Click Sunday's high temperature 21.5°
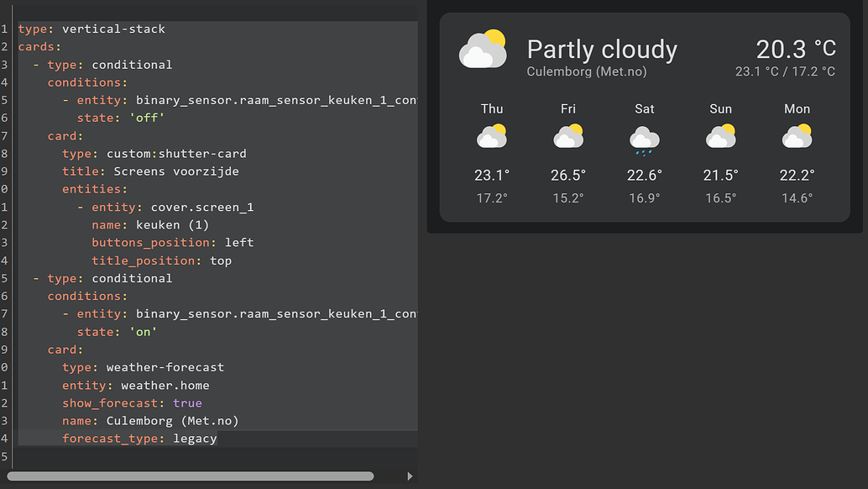The image size is (868, 489). tap(721, 176)
